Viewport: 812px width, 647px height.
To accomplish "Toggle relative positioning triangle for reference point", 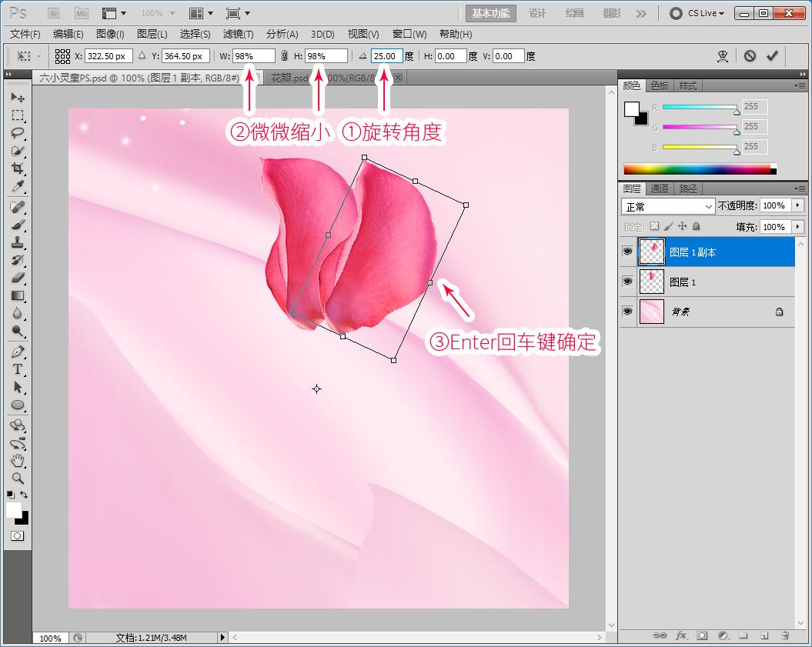I will 142,55.
